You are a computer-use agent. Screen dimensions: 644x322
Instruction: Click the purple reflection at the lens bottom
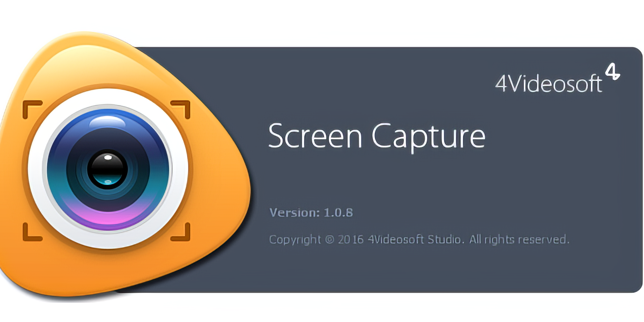108,218
